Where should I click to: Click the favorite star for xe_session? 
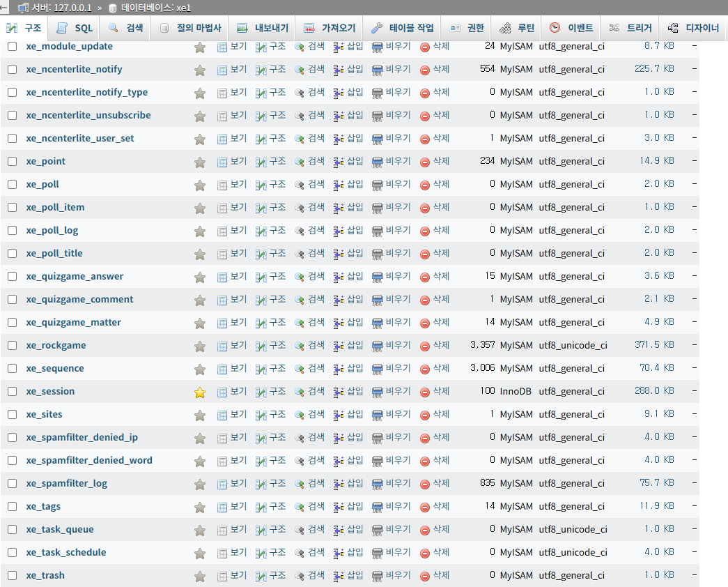[200, 392]
